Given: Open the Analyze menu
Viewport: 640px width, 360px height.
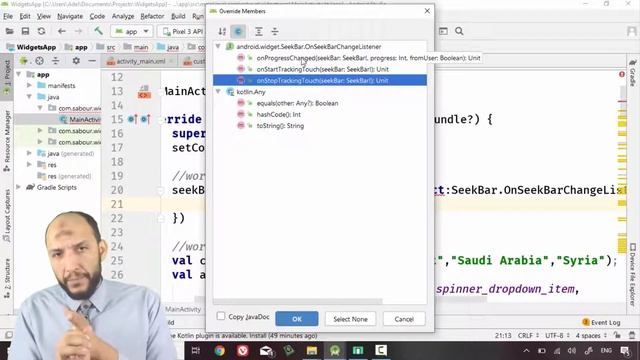Looking at the screenshot, I should click(x=123, y=16).
